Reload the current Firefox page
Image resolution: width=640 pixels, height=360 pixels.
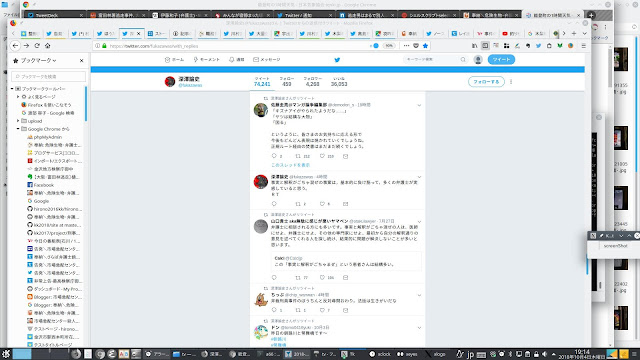(x=37, y=46)
